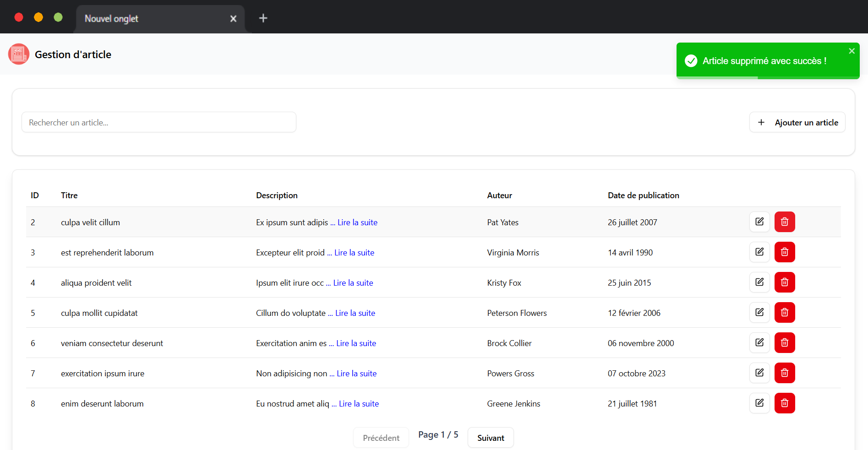
Task: Edit the article 'culpa velit cillum'
Action: click(x=759, y=222)
